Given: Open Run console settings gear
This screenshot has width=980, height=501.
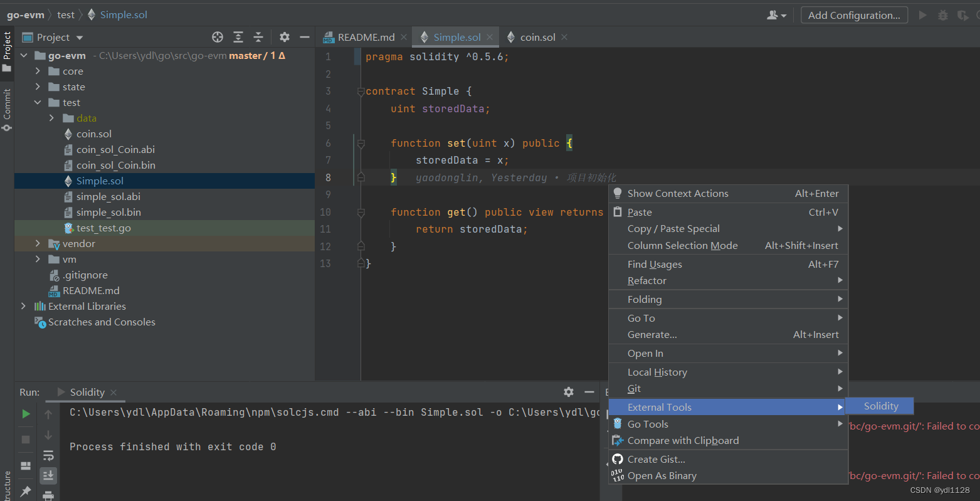Looking at the screenshot, I should [x=568, y=392].
